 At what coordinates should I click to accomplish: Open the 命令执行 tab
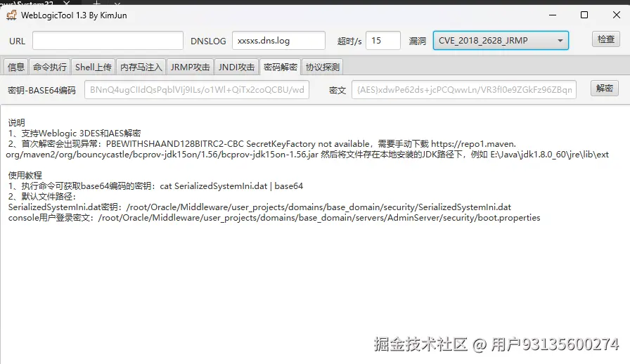click(x=50, y=67)
